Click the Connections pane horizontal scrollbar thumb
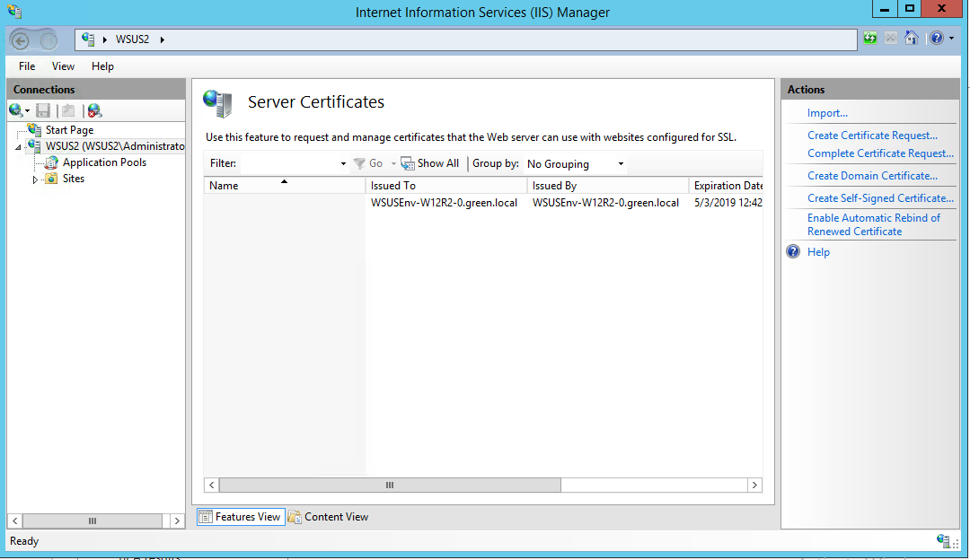The width and height of the screenshot is (970, 560). click(93, 521)
